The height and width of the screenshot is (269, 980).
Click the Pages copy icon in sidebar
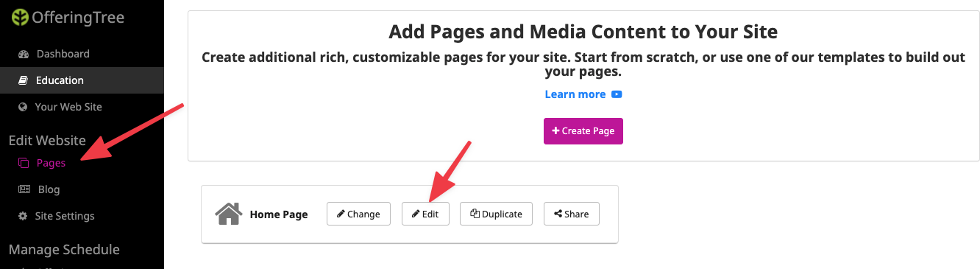24,163
